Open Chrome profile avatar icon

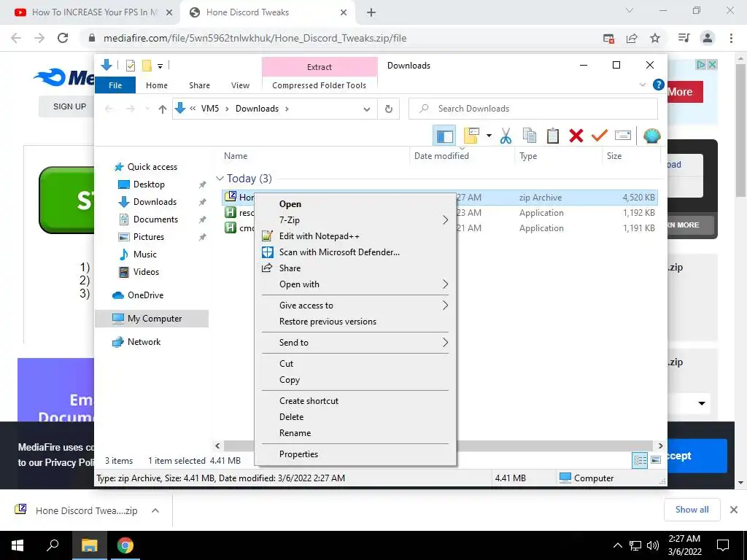(x=708, y=38)
